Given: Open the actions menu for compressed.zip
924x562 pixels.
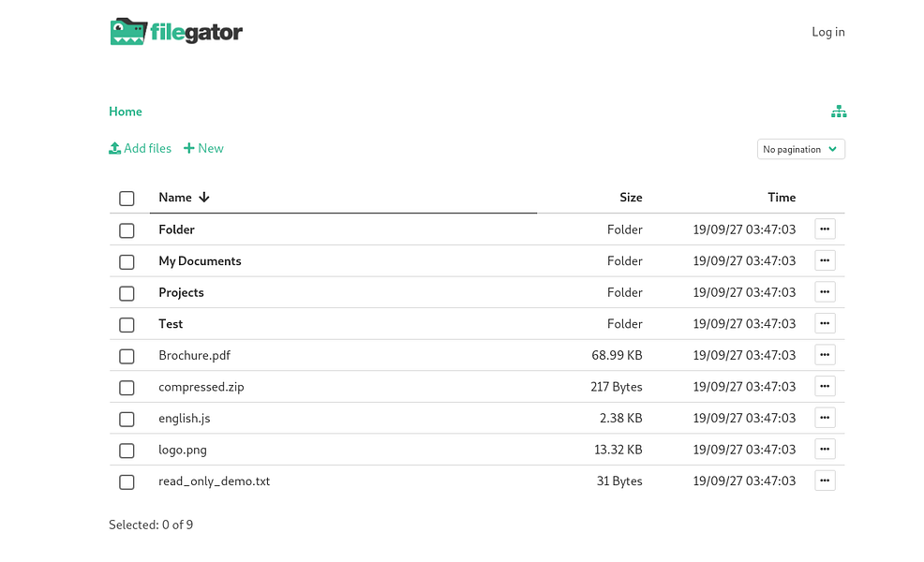Looking at the screenshot, I should 825,386.
